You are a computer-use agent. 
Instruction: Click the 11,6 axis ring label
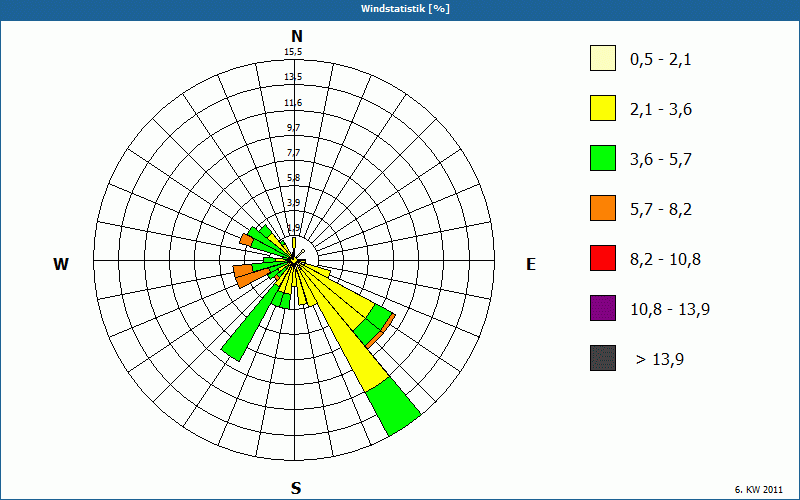[x=293, y=103]
